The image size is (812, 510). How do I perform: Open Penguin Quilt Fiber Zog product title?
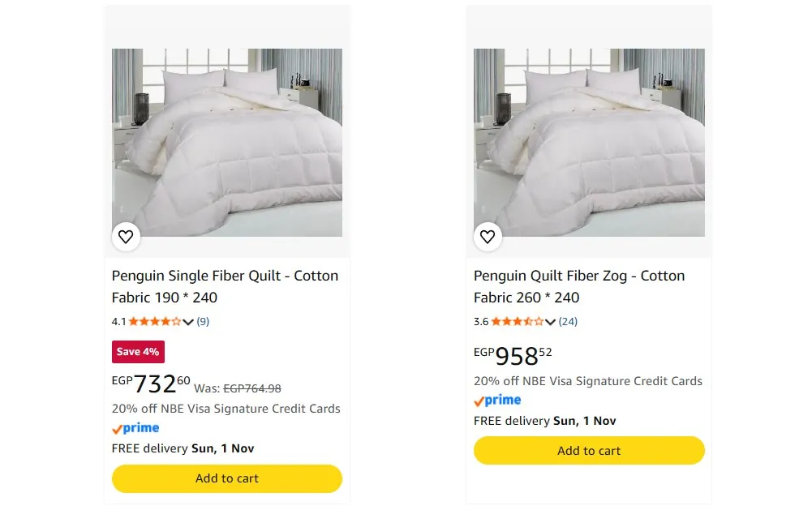pos(579,286)
